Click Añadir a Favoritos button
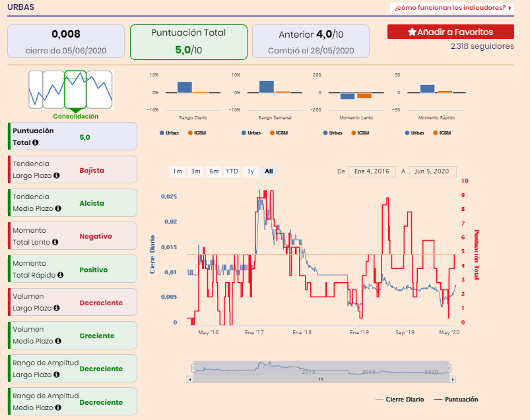This screenshot has height=420, width=530. point(451,32)
